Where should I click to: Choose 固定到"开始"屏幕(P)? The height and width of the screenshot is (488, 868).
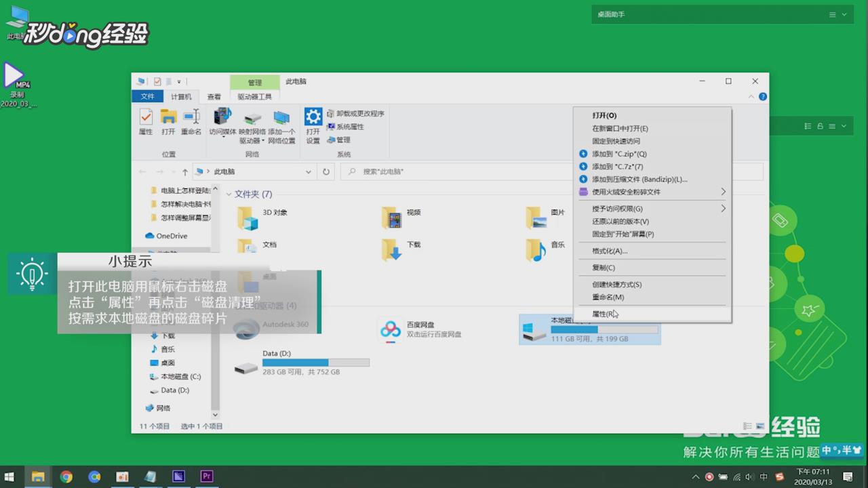click(652, 235)
